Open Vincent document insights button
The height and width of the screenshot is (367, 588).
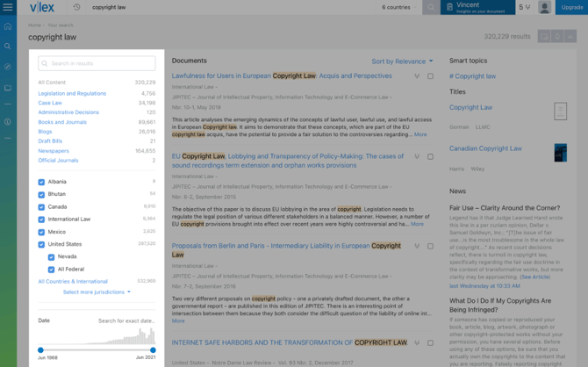pos(477,7)
